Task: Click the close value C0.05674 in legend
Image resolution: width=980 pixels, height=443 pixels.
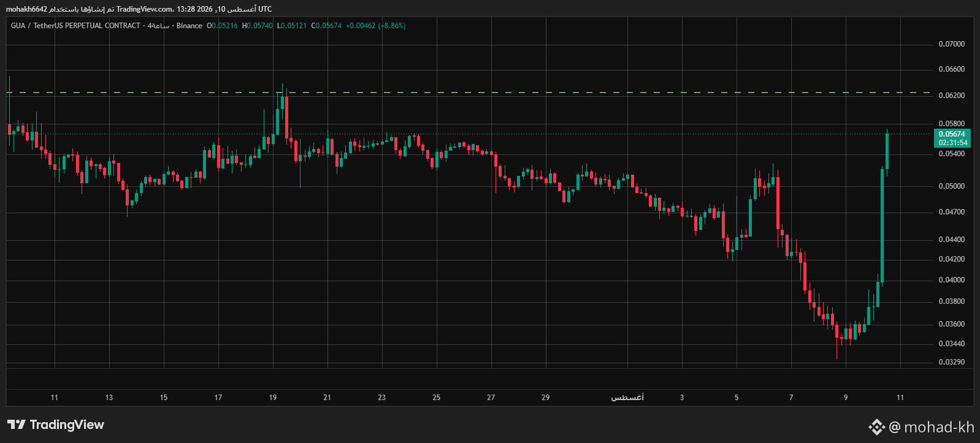Action: point(326,26)
